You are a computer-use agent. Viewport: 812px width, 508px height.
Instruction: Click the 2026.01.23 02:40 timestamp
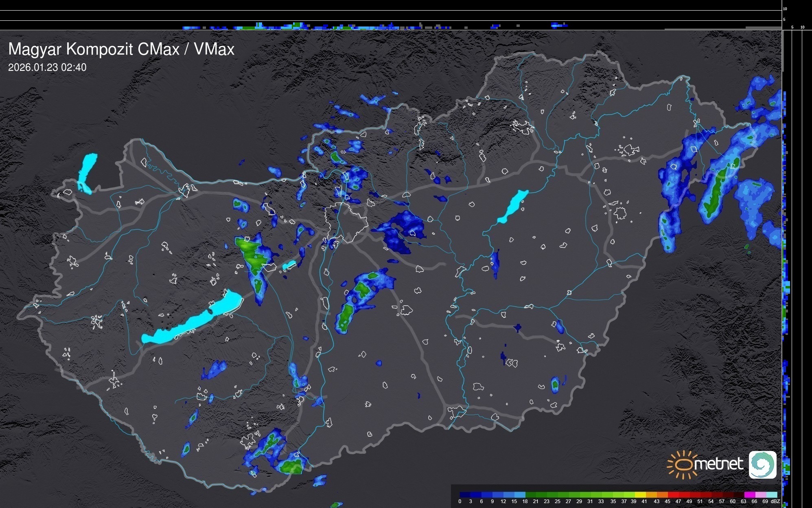pyautogui.click(x=47, y=68)
